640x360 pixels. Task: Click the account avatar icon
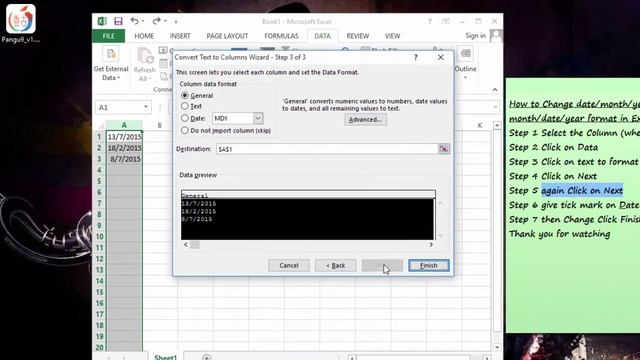(496, 36)
